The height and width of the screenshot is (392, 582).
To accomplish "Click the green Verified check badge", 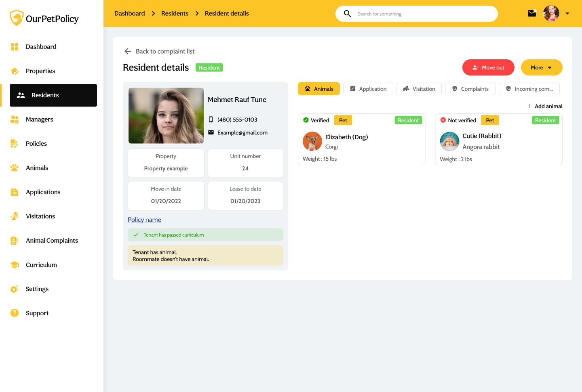I will click(306, 120).
